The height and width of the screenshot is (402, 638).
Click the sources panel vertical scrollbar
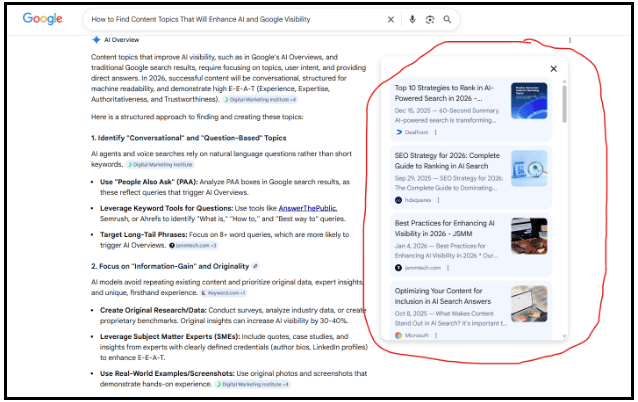[564, 104]
